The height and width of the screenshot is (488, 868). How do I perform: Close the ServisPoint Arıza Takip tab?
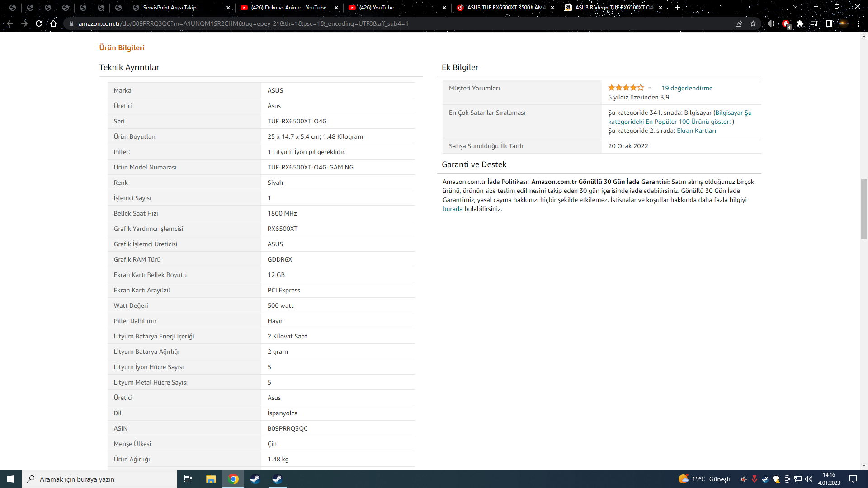228,8
